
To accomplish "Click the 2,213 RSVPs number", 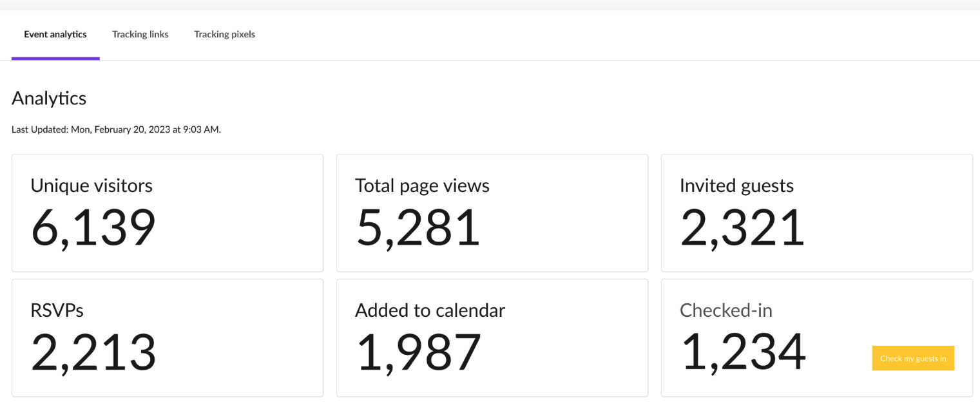I will point(93,352).
